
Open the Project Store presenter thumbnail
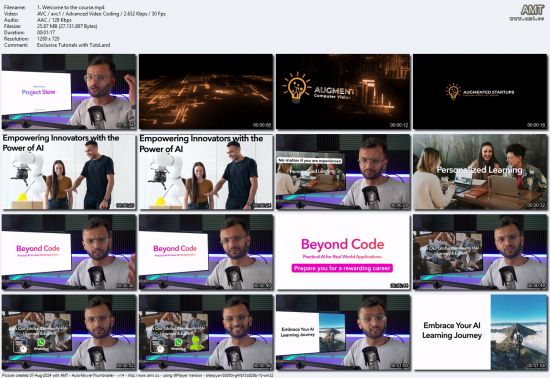click(x=69, y=92)
